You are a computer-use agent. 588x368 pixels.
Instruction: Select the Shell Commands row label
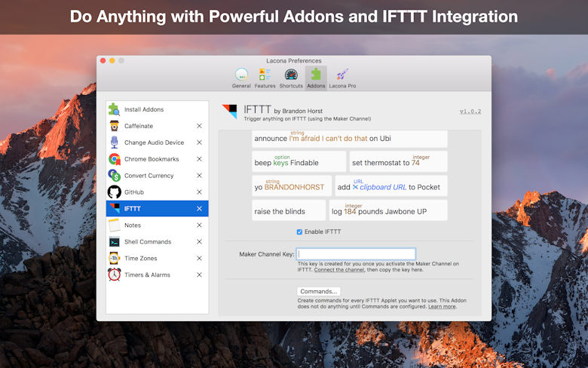[x=148, y=241]
